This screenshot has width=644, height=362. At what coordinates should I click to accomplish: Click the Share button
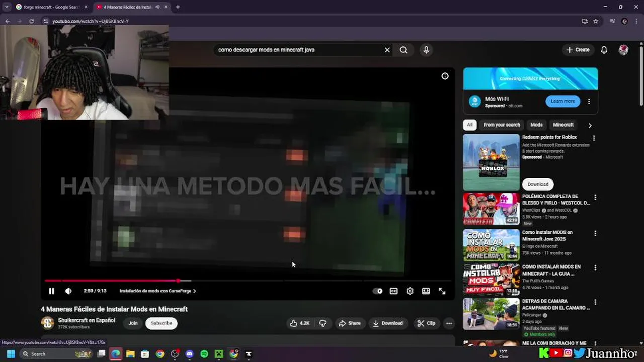[x=350, y=323]
